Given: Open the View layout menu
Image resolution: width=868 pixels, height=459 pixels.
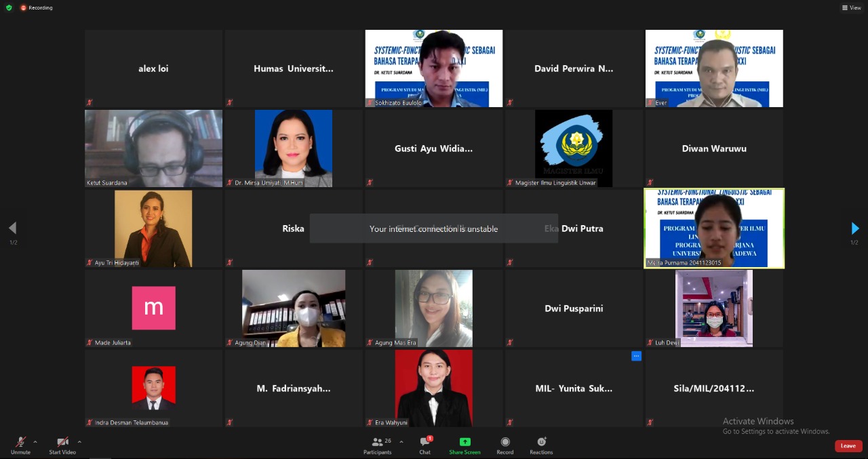Looking at the screenshot, I should [851, 8].
